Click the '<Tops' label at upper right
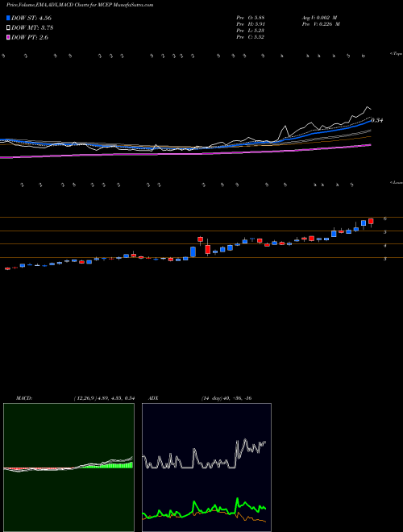This screenshot has height=532, width=403. [396, 54]
